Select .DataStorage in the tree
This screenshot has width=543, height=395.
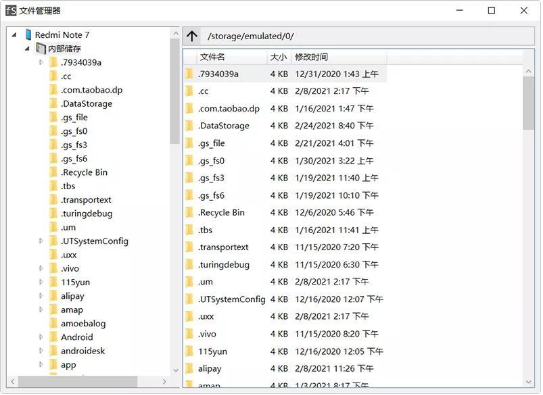pyautogui.click(x=87, y=104)
